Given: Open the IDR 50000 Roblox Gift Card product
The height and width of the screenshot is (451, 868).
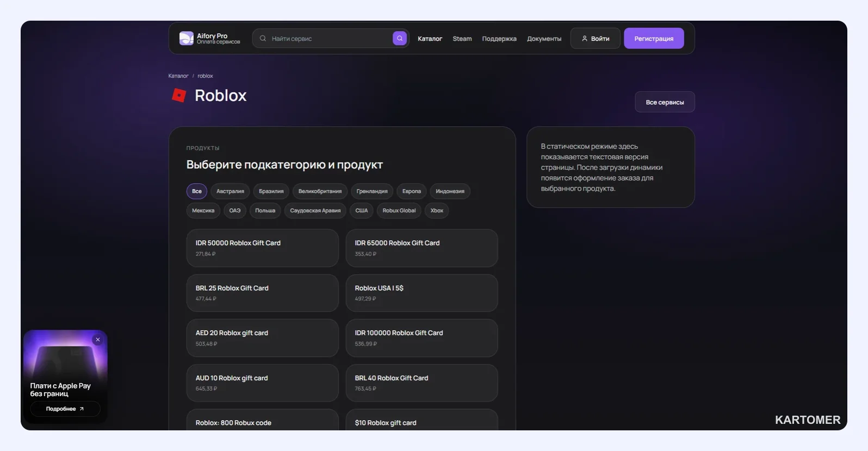Looking at the screenshot, I should 263,248.
